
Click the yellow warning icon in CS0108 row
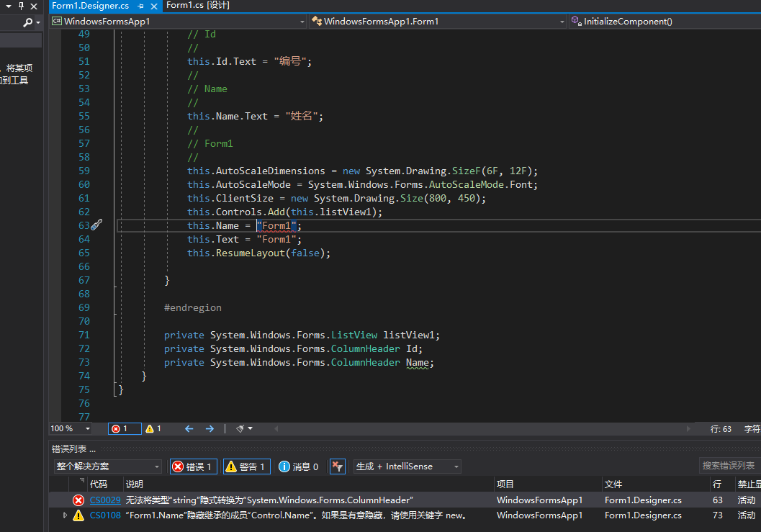(78, 515)
